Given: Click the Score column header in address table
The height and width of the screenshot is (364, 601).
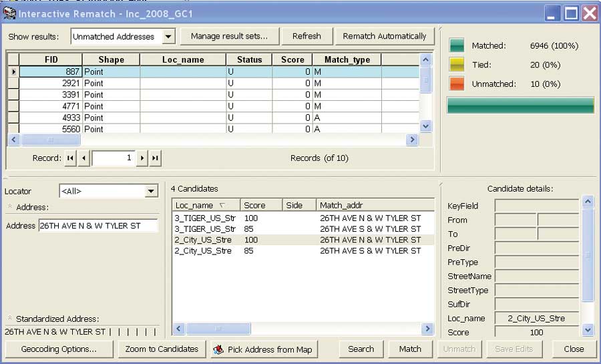Looking at the screenshot, I should pyautogui.click(x=292, y=59).
